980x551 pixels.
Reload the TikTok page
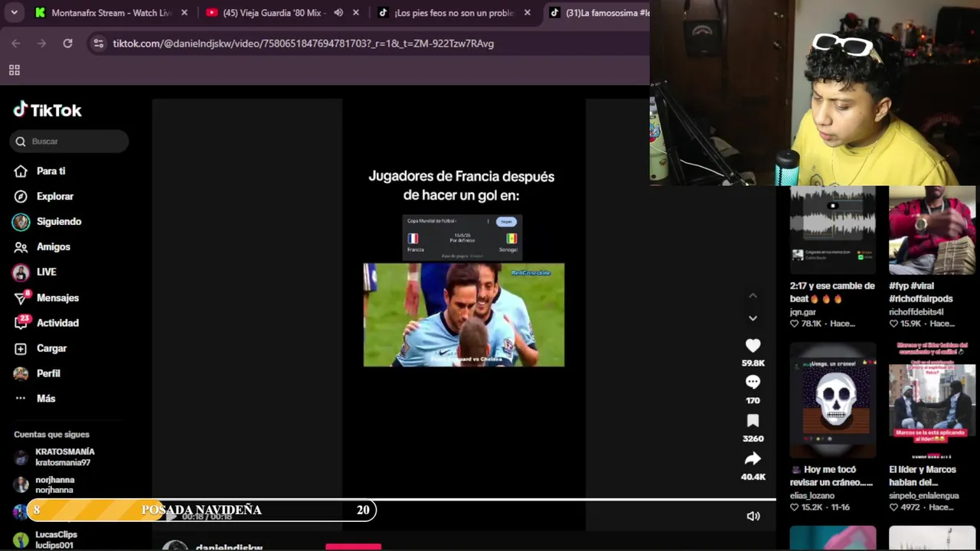coord(67,44)
